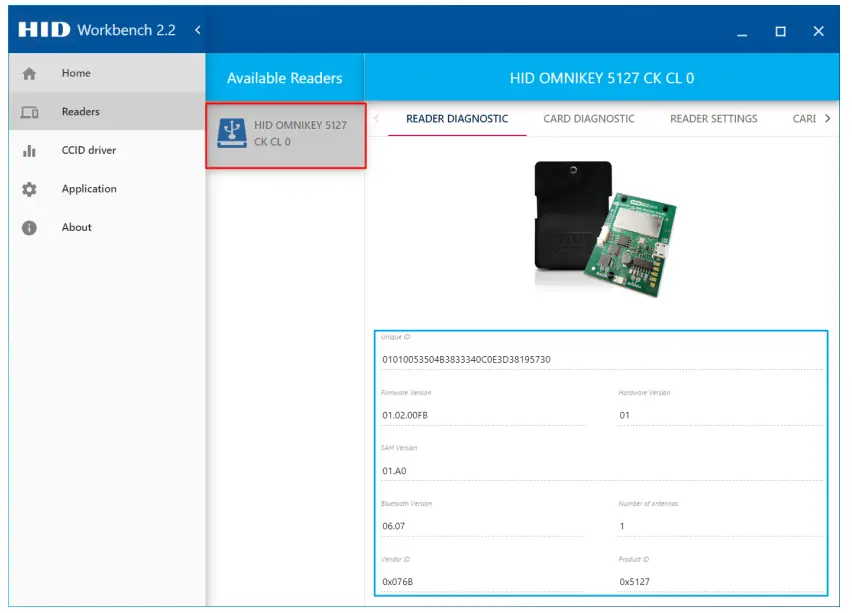This screenshot has width=852, height=613.
Task: Click the Application gear icon
Action: 29,189
